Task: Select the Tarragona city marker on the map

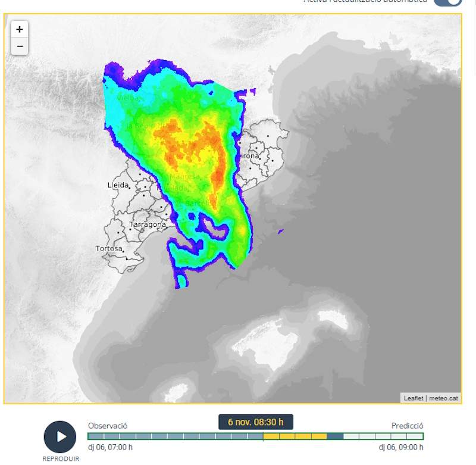Action: click(148, 224)
